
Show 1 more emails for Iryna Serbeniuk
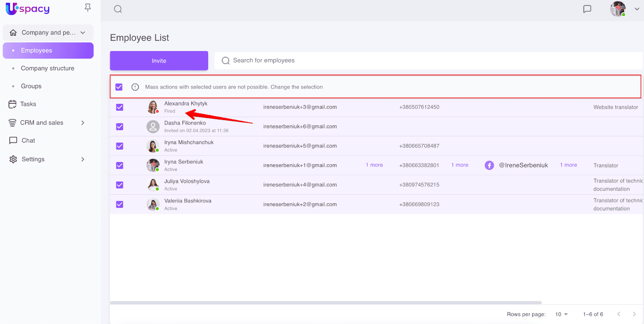click(x=374, y=165)
